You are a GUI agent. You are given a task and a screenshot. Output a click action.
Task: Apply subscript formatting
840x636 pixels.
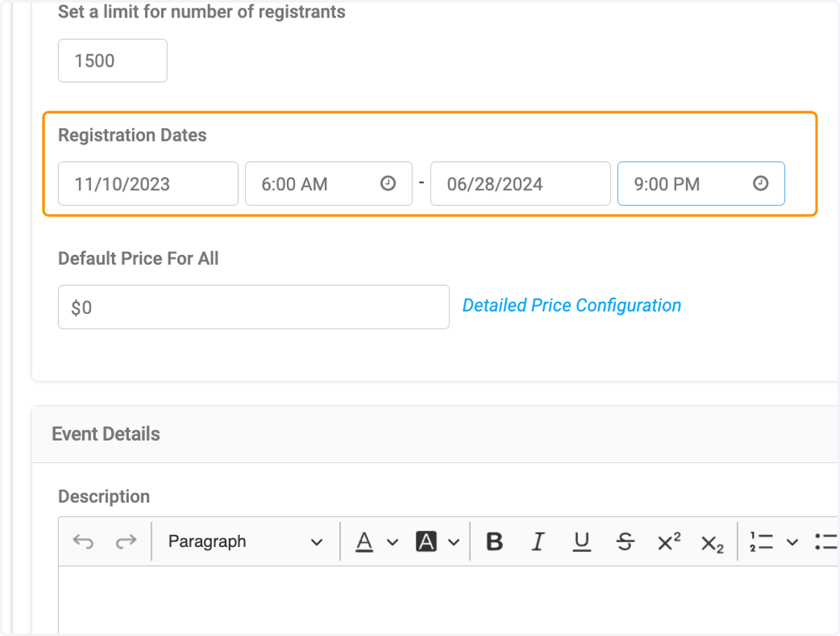click(712, 543)
